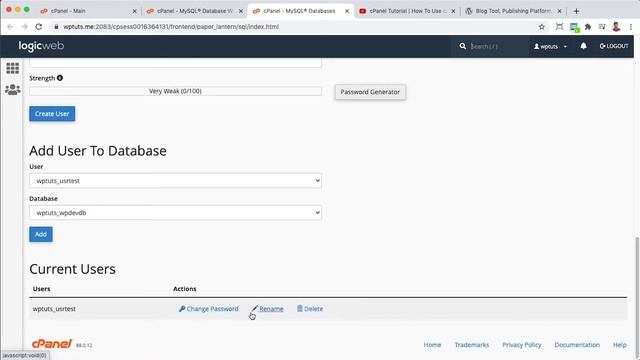The height and width of the screenshot is (360, 640).
Task: Open the cPanel home grid icon
Action: tap(12, 68)
